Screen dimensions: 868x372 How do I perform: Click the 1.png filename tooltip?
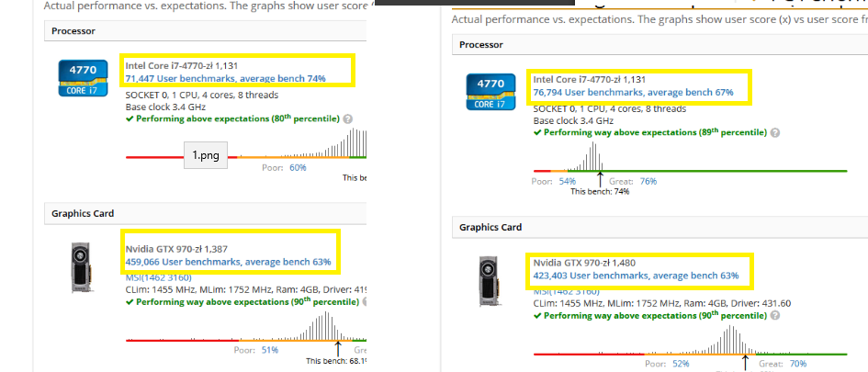[x=206, y=155]
